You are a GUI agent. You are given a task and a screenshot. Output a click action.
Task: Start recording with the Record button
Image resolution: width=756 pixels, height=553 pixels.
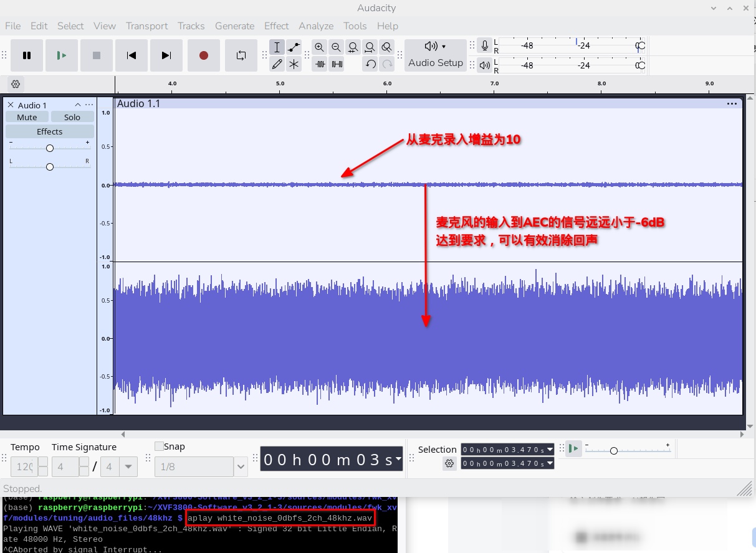(x=204, y=55)
